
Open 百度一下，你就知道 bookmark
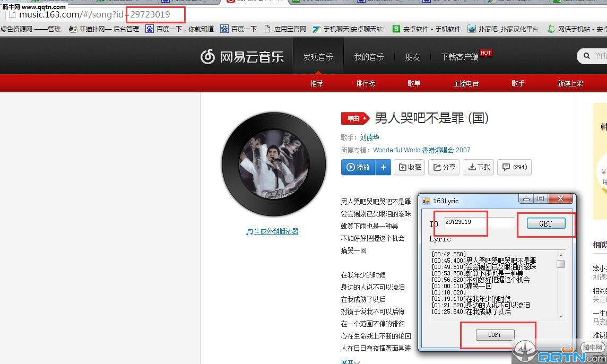pyautogui.click(x=180, y=29)
